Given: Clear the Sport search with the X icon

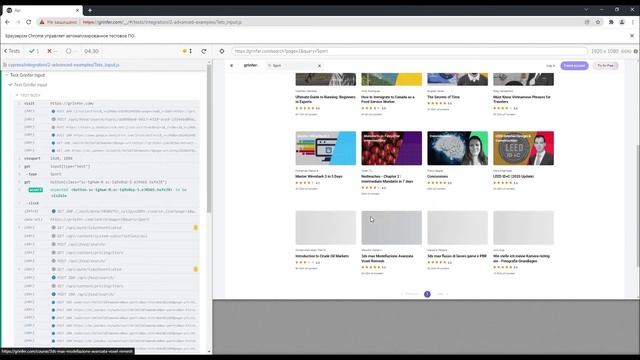Looking at the screenshot, I should click(320, 65).
